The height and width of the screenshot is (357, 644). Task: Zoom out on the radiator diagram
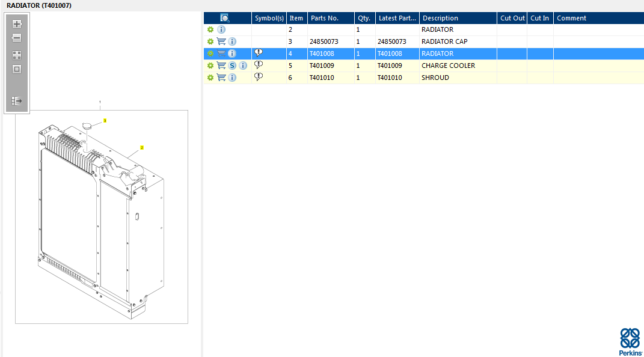(17, 38)
